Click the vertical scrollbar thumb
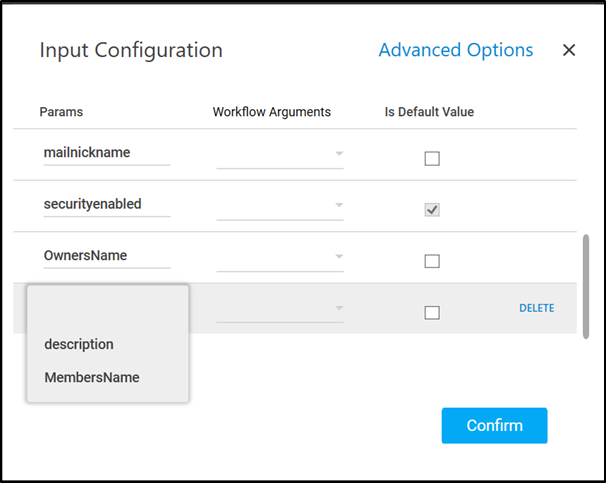The image size is (606, 483). [x=586, y=286]
